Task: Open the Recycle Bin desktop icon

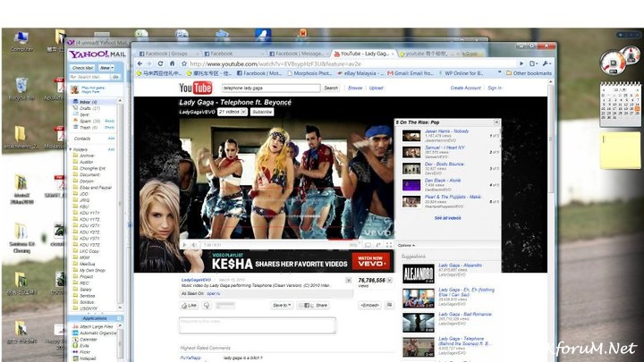Action: 21,88
